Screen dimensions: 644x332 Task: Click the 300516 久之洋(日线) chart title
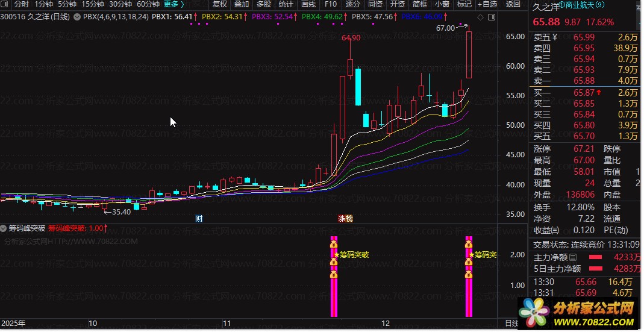36,17
